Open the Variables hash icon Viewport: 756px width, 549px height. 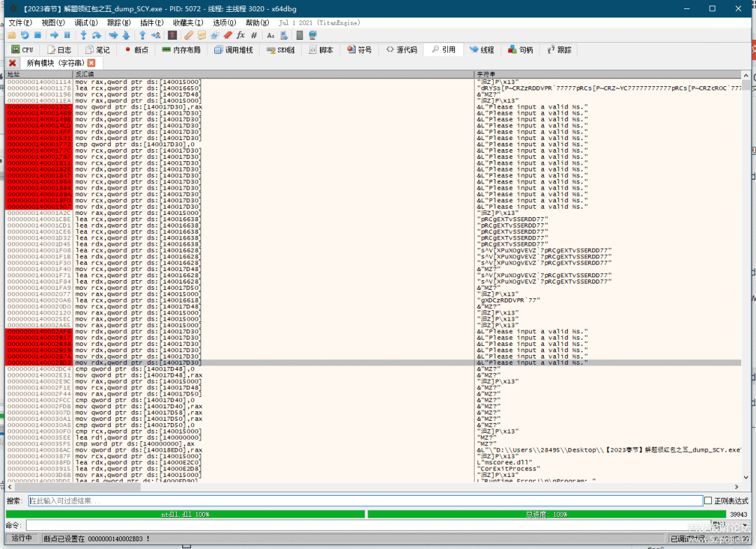pos(253,35)
